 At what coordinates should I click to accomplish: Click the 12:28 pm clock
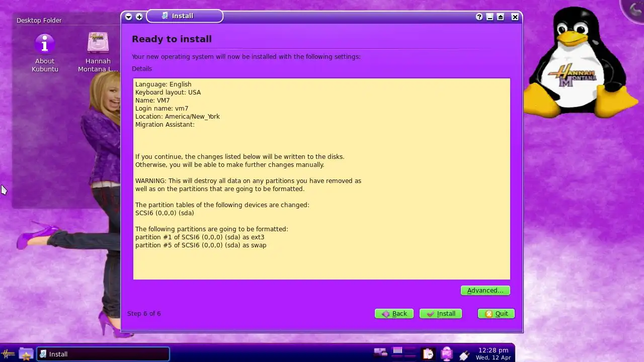[x=493, y=350]
